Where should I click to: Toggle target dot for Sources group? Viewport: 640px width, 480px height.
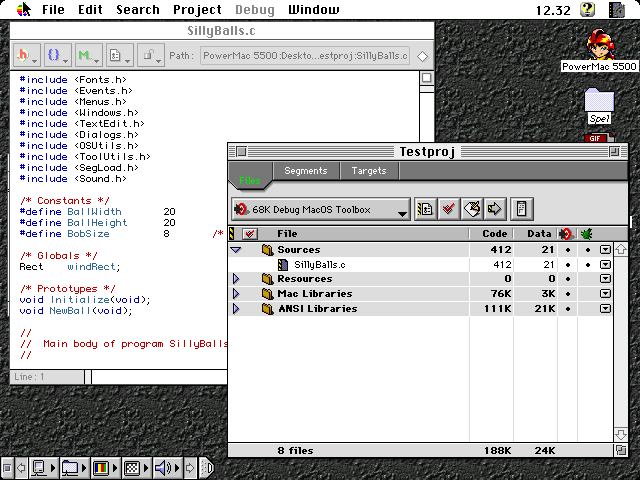coord(588,250)
